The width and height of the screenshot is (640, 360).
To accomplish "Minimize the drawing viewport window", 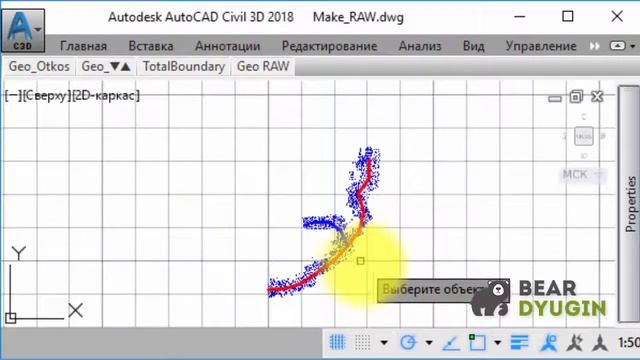I will (555, 98).
